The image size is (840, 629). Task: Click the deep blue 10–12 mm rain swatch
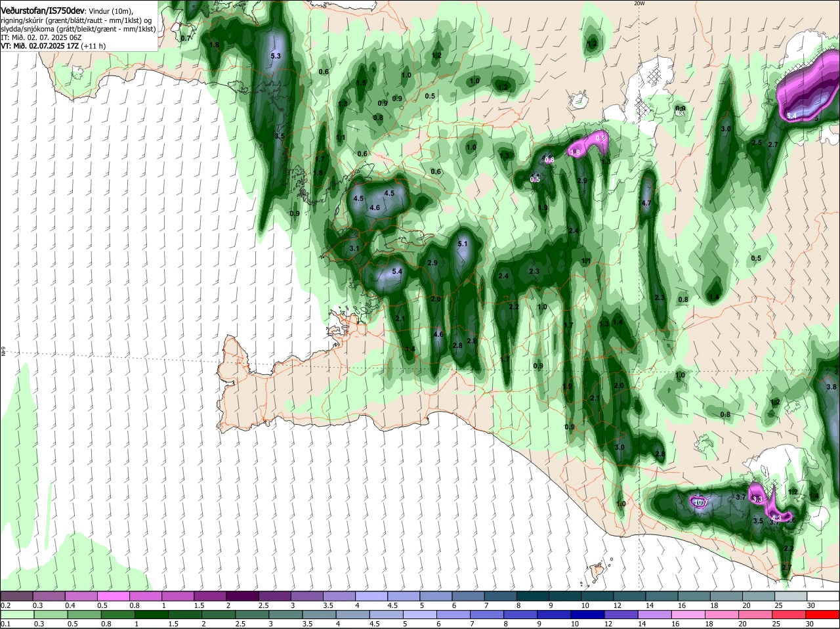point(587,615)
